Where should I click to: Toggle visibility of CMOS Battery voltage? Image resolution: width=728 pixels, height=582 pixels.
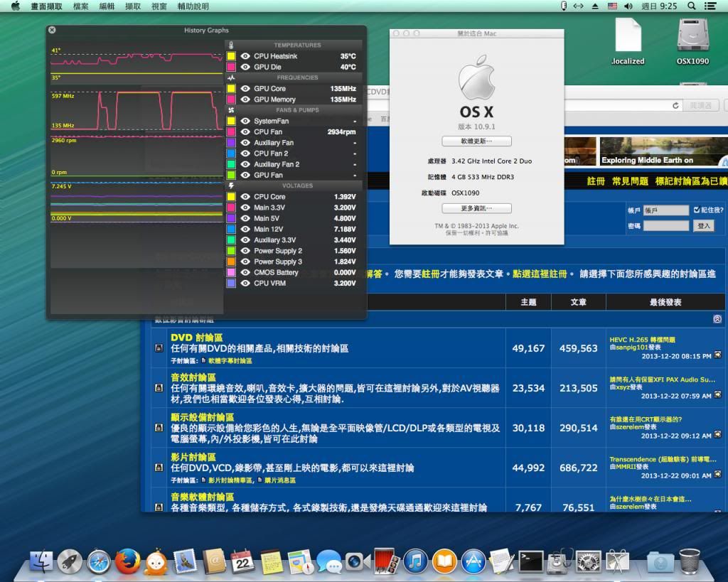click(x=245, y=272)
